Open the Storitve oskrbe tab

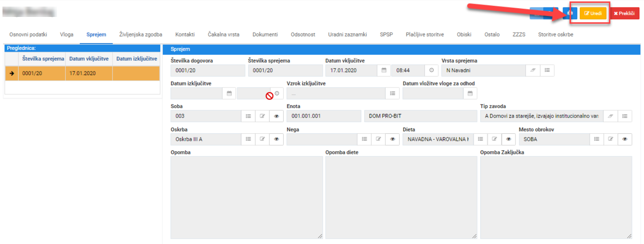click(x=556, y=35)
